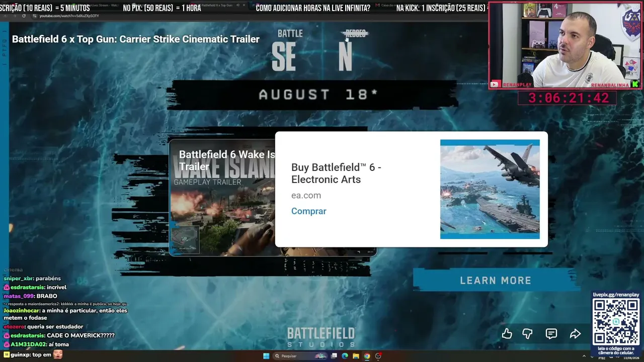Click the Comprar link on the Battlefield card
The width and height of the screenshot is (644, 362).
click(x=308, y=211)
